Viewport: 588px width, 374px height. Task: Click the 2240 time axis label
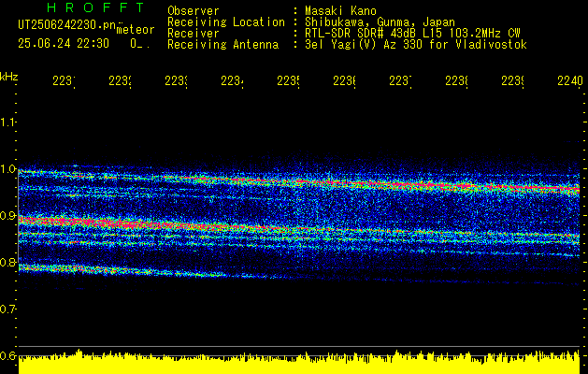coord(570,80)
